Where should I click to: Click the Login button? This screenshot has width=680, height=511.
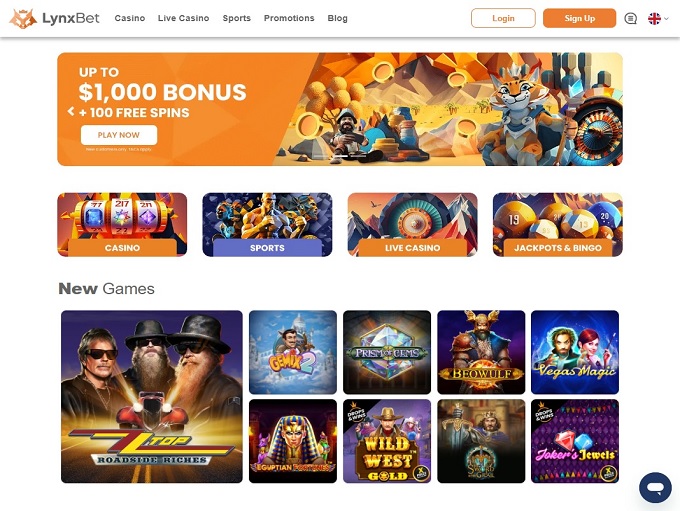(503, 18)
